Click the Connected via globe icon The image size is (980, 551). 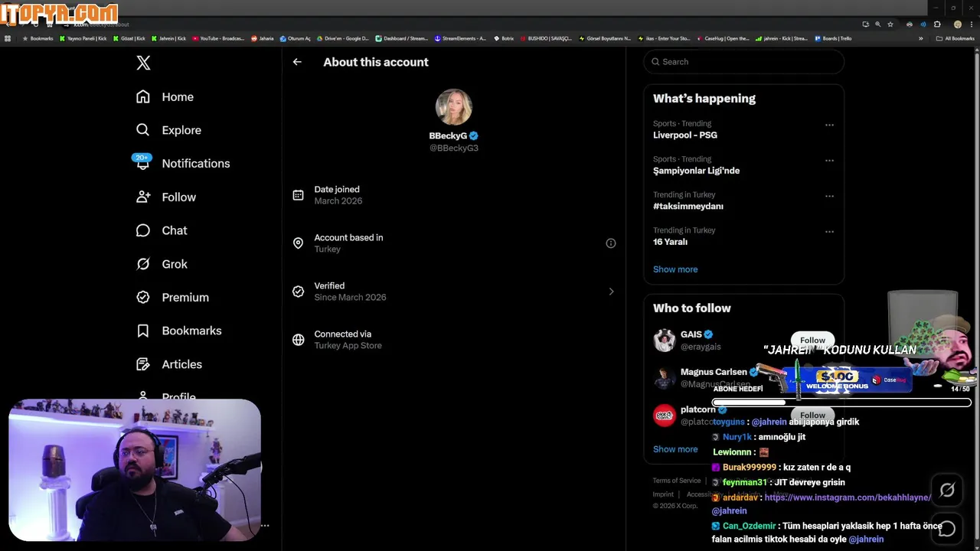(x=299, y=340)
